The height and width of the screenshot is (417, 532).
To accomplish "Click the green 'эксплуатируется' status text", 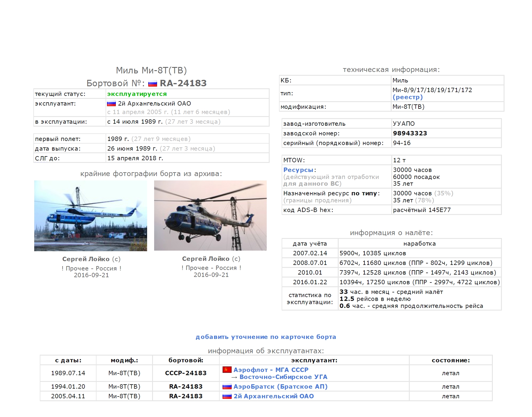I will coord(137,94).
